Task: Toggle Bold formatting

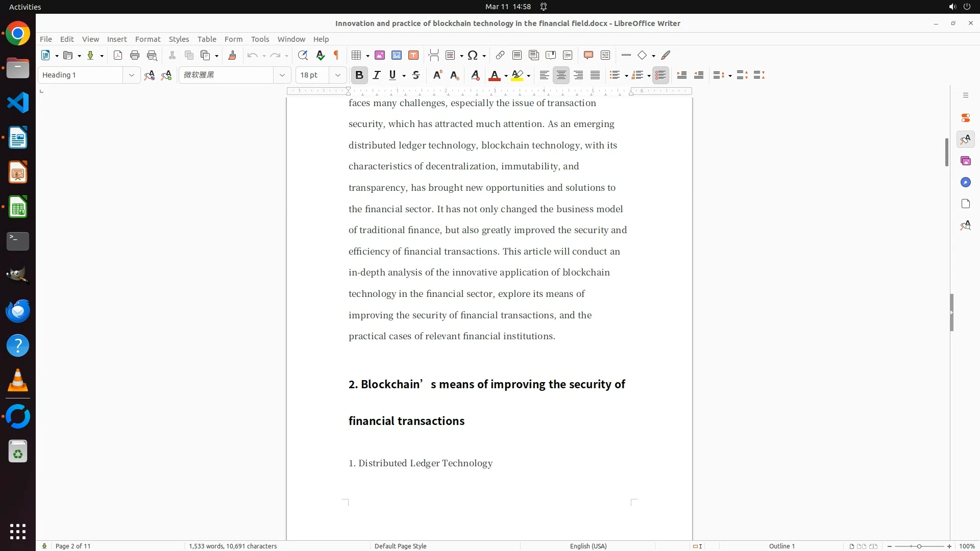Action: pos(359,76)
